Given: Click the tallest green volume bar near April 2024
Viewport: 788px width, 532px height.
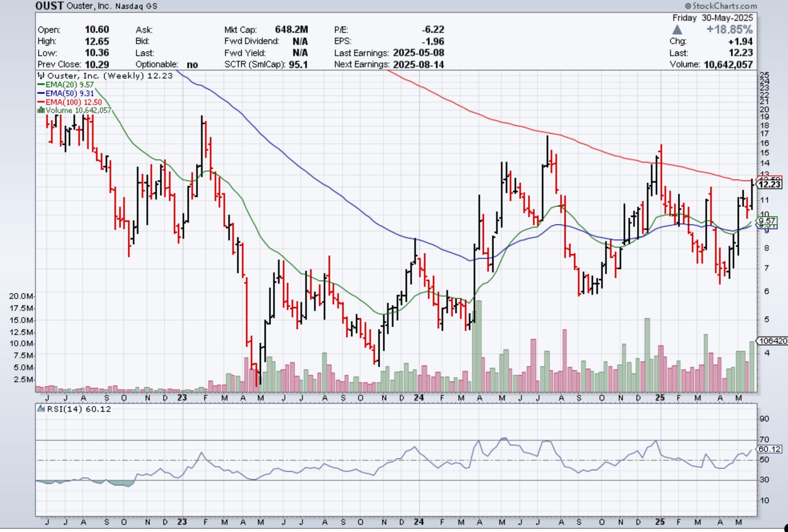Looking at the screenshot, I should (x=478, y=346).
